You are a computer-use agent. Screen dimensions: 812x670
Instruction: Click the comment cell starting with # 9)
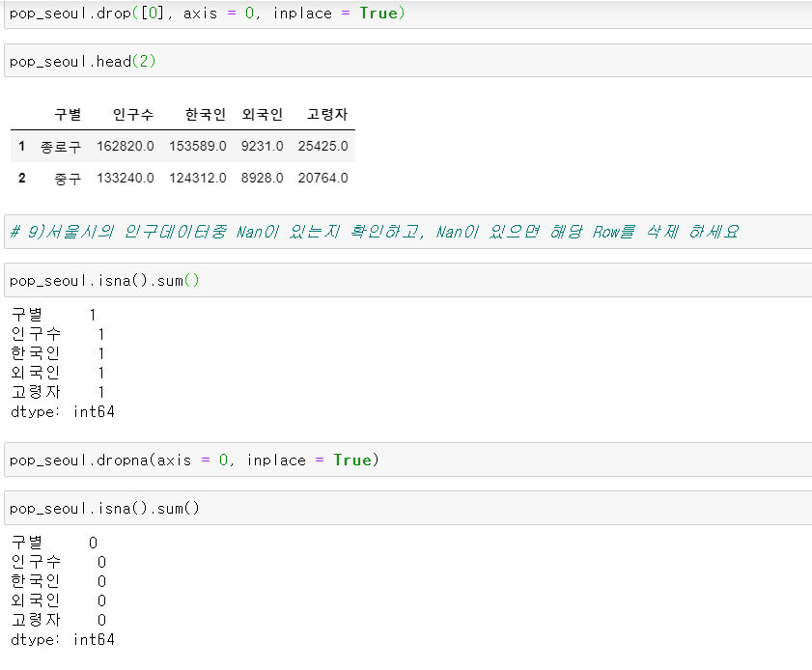(x=408, y=232)
